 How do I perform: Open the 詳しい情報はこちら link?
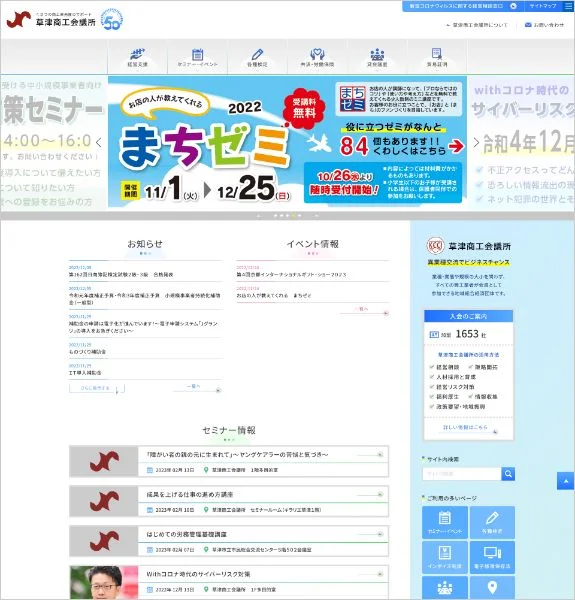pos(468,428)
